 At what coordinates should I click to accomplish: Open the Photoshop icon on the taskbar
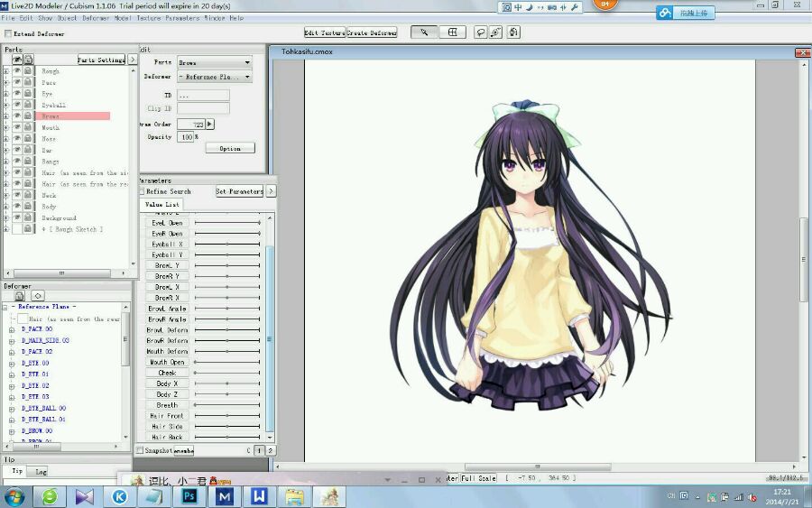pos(189,496)
